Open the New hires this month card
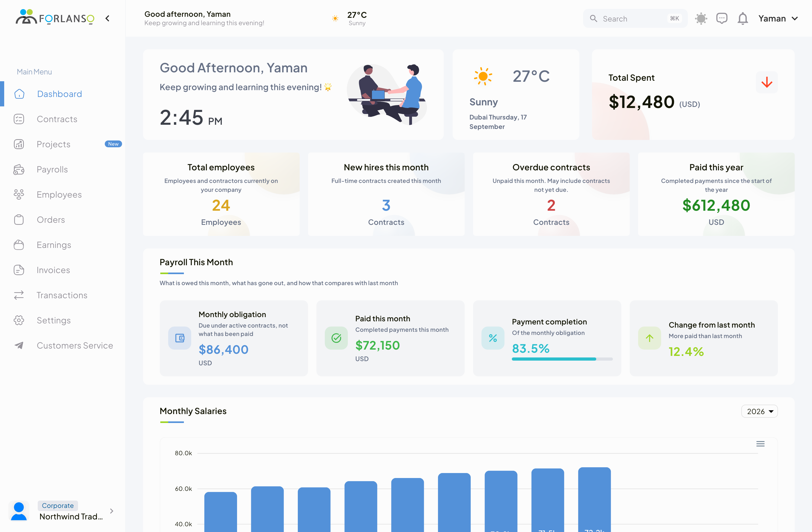 coord(386,194)
